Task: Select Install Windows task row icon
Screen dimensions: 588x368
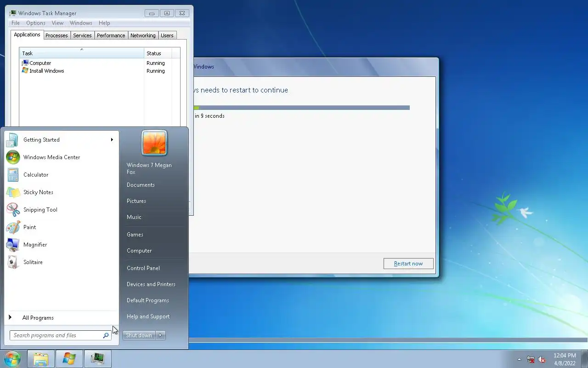Action: [x=25, y=71]
